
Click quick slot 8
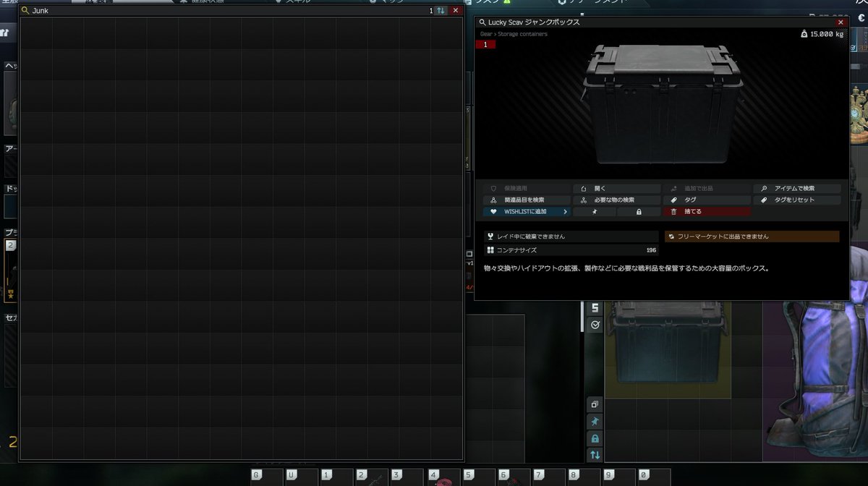click(x=583, y=477)
